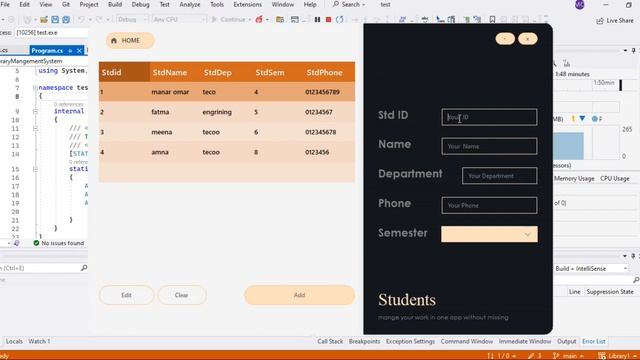The height and width of the screenshot is (360, 640).
Task: Open the Locals tab
Action: (14, 341)
